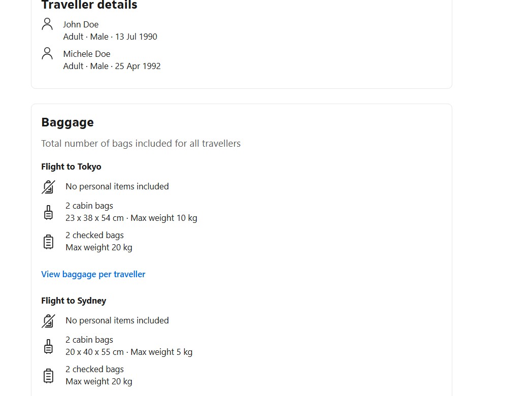532x396 pixels.
Task: Click the John Doe traveller name
Action: click(81, 24)
